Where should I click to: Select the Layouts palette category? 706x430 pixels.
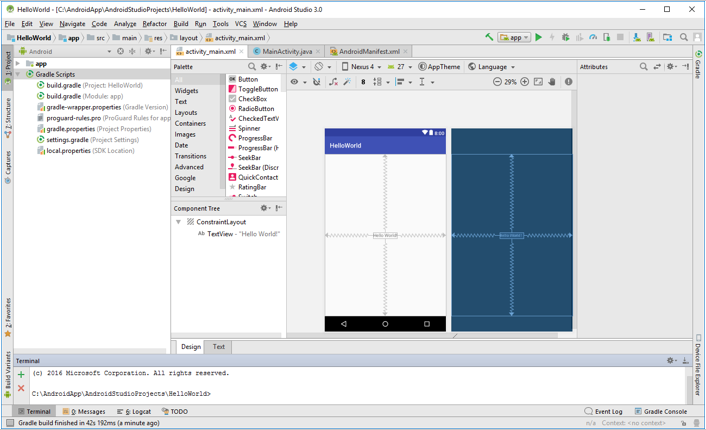[x=186, y=113]
